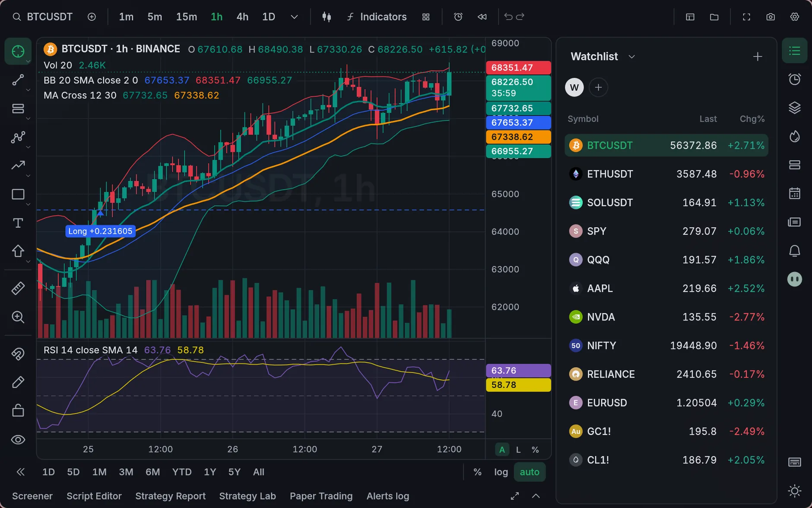The height and width of the screenshot is (508, 812).
Task: Enter fullscreen chart mode
Action: tap(746, 17)
